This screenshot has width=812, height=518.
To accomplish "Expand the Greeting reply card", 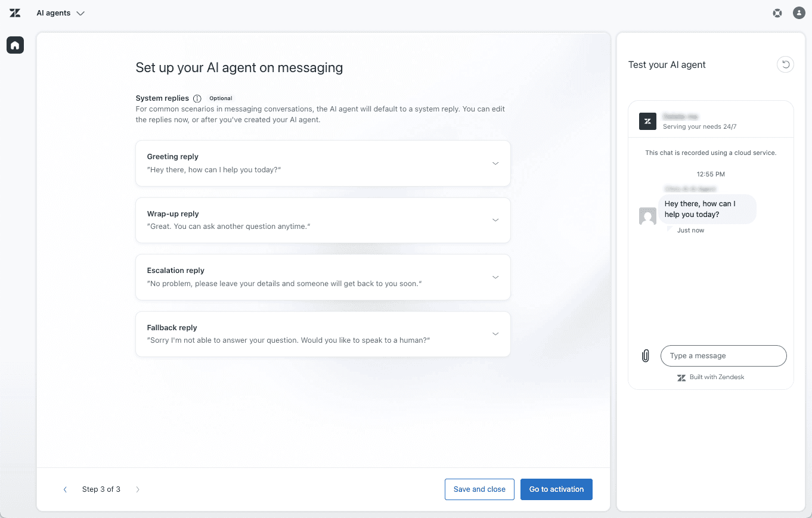I will click(323, 163).
